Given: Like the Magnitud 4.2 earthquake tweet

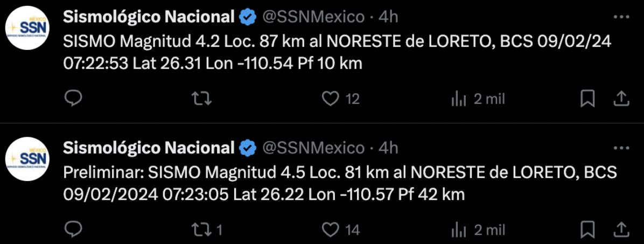Looking at the screenshot, I should point(330,98).
